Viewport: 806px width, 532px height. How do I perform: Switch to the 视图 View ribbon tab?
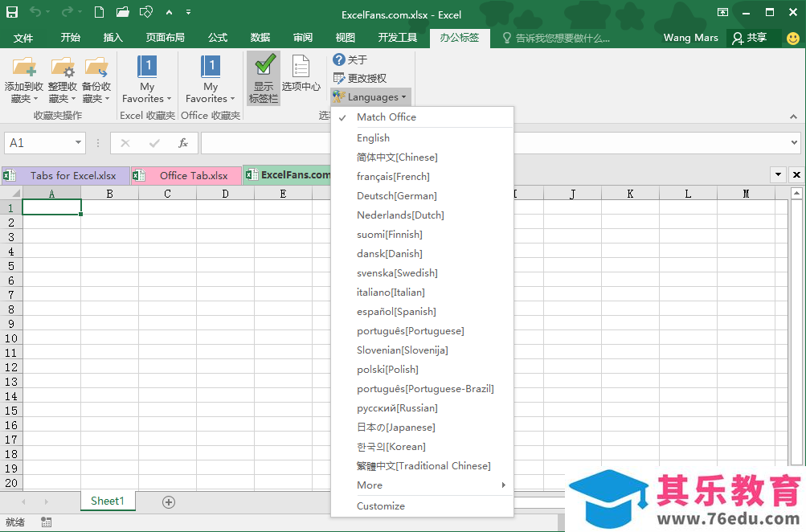[345, 38]
